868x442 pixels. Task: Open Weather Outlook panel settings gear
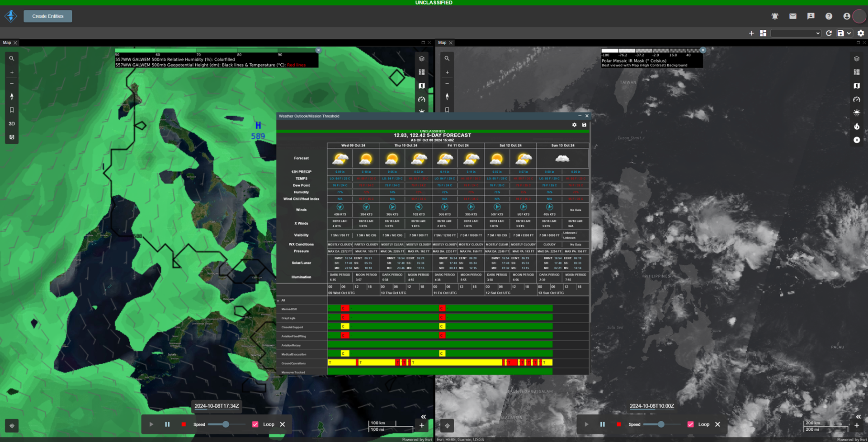coord(575,125)
